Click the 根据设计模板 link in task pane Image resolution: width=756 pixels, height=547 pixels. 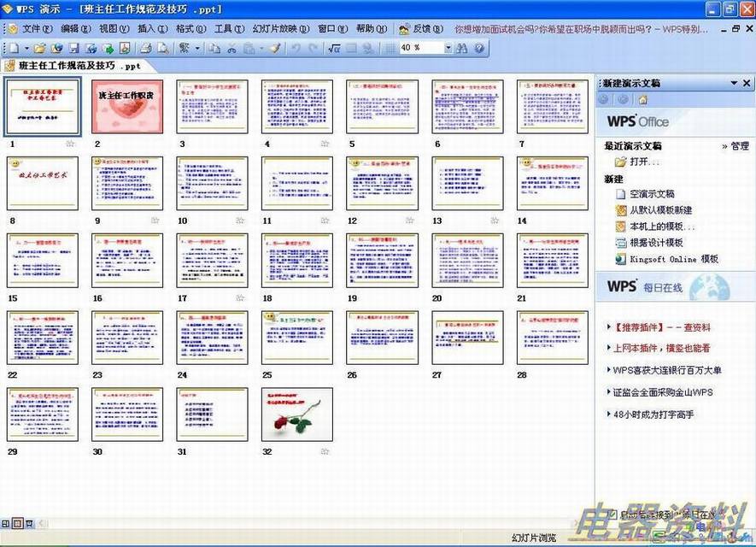click(662, 243)
